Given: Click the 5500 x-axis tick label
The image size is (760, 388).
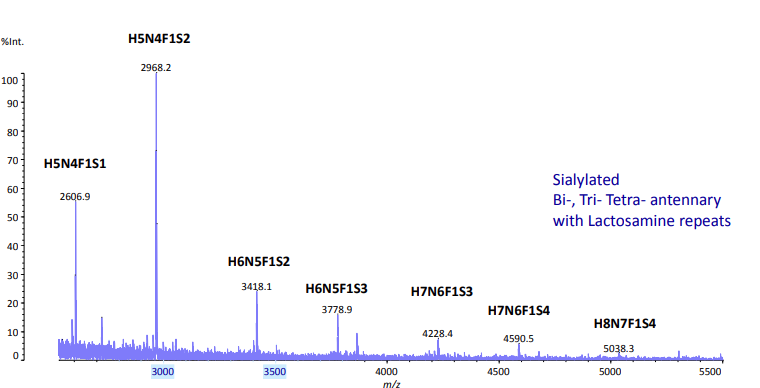Looking at the screenshot, I should click(x=711, y=372).
